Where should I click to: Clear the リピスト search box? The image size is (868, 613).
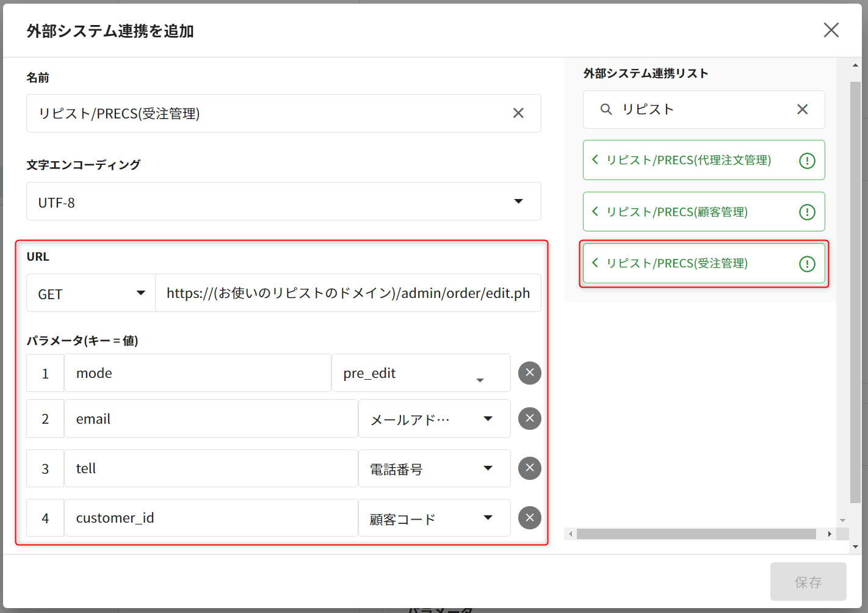(x=802, y=109)
